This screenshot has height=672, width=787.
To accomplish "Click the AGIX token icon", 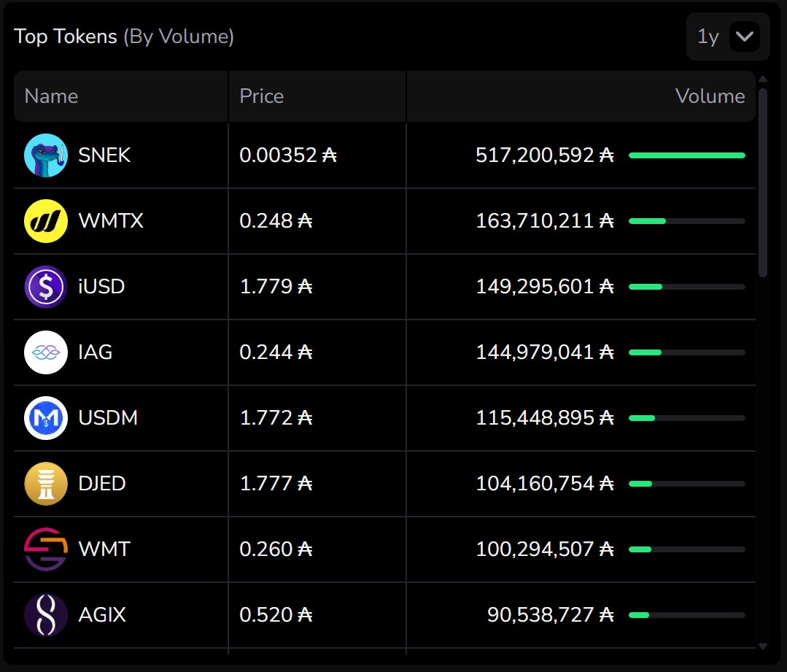I will tap(46, 615).
